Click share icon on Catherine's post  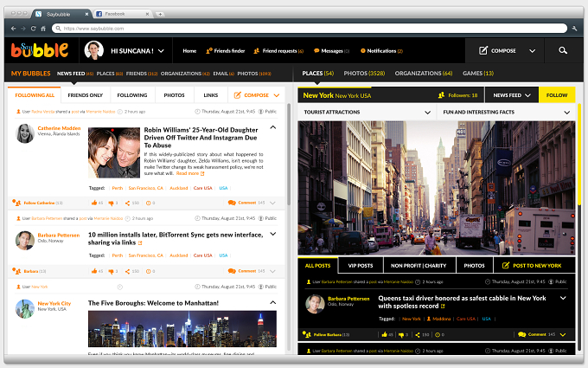pyautogui.click(x=127, y=203)
